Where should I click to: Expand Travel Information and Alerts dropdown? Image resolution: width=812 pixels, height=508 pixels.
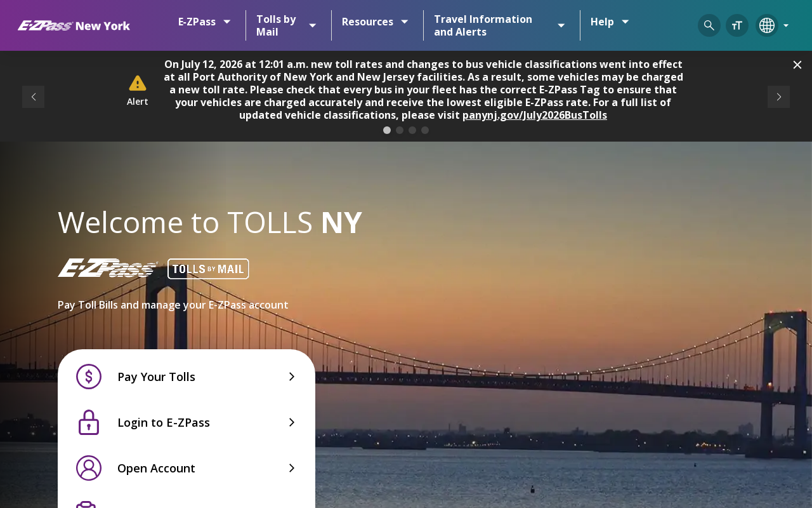tap(499, 25)
